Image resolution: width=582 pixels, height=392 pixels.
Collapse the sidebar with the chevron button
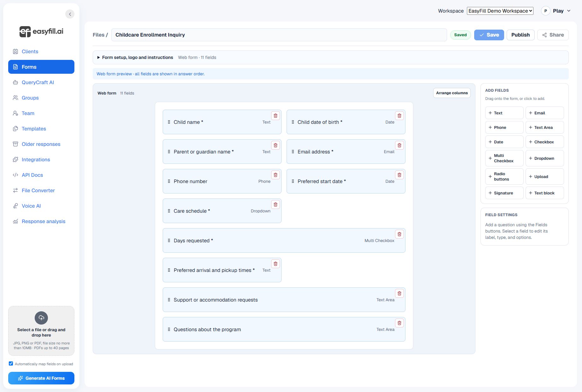coord(70,14)
